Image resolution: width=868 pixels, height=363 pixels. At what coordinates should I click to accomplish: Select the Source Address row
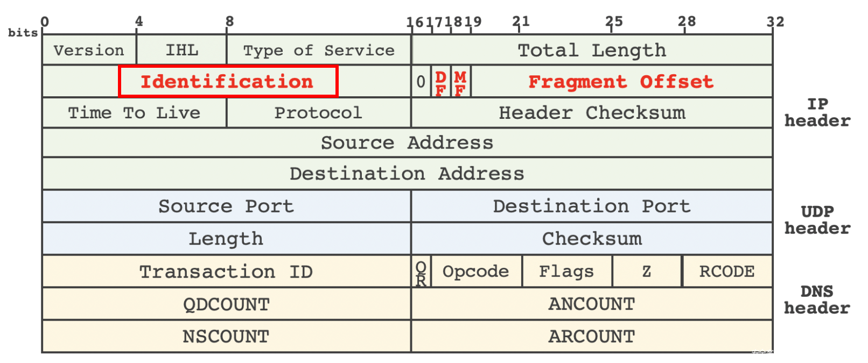(407, 143)
